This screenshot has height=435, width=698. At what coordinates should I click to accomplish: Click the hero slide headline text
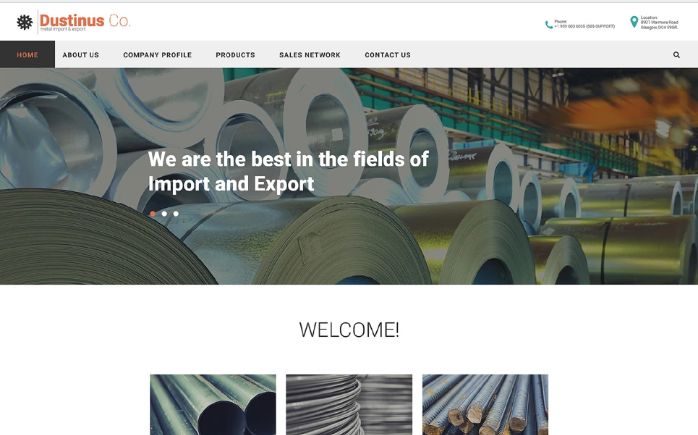[x=288, y=171]
